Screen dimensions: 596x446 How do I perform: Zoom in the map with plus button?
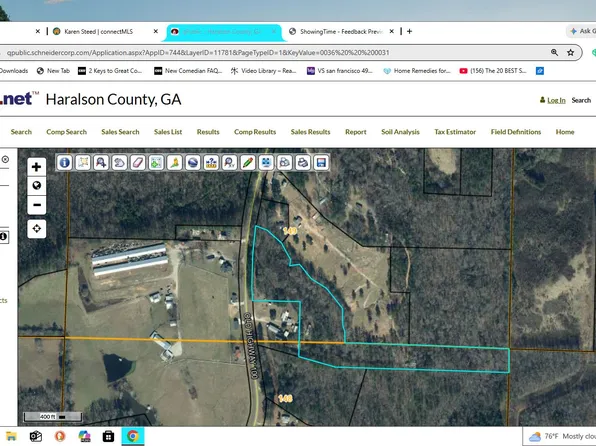point(36,167)
